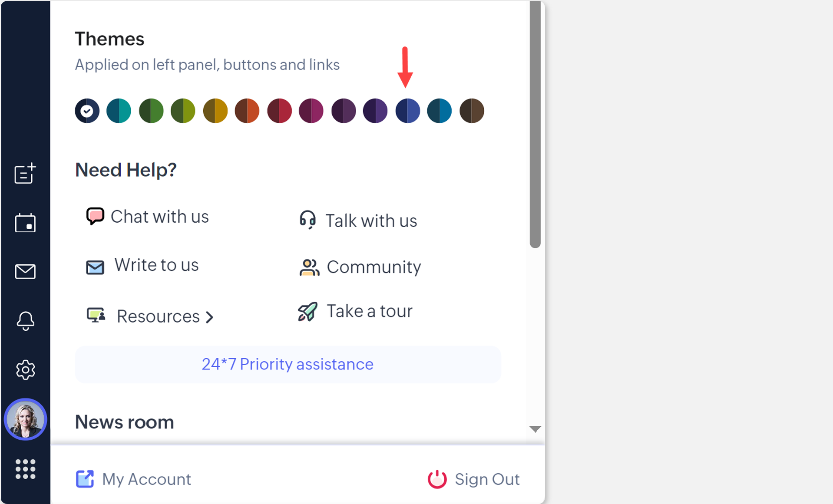Choose the blue theme under red arrow
833x504 pixels.
click(x=407, y=111)
